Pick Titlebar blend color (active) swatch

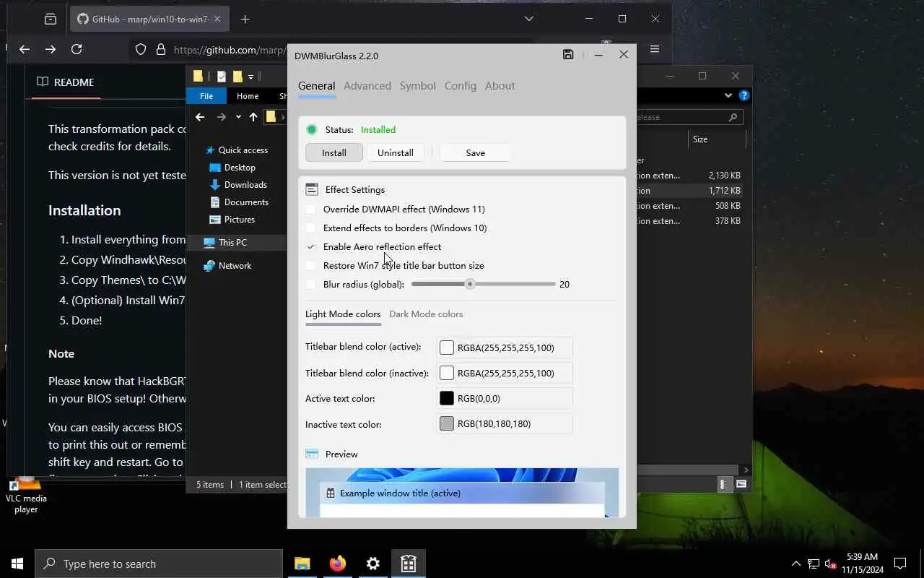pos(447,348)
